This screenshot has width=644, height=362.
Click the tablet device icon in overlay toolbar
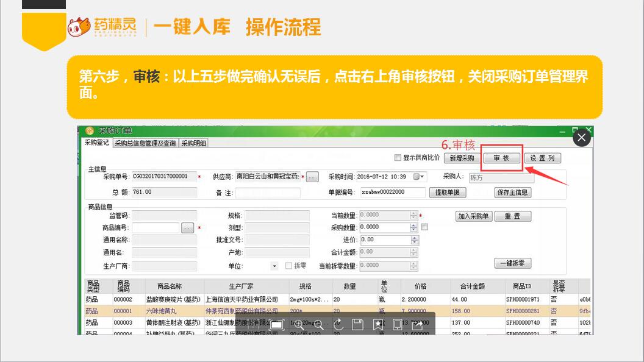[398, 325]
